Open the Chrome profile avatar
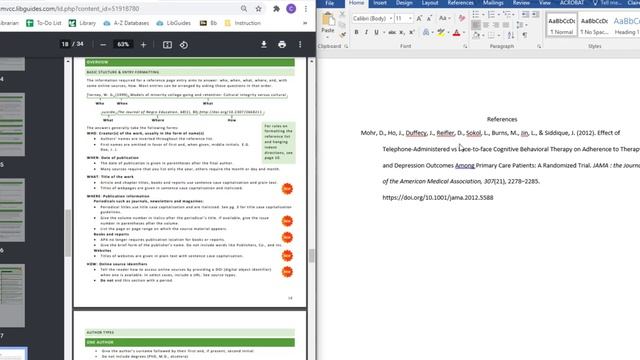 click(x=291, y=9)
